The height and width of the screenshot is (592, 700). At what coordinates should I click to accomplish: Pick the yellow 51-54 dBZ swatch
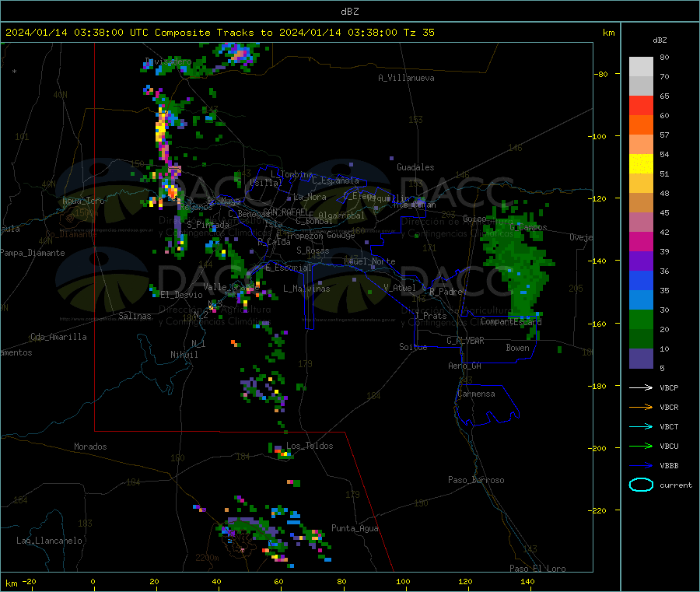641,164
